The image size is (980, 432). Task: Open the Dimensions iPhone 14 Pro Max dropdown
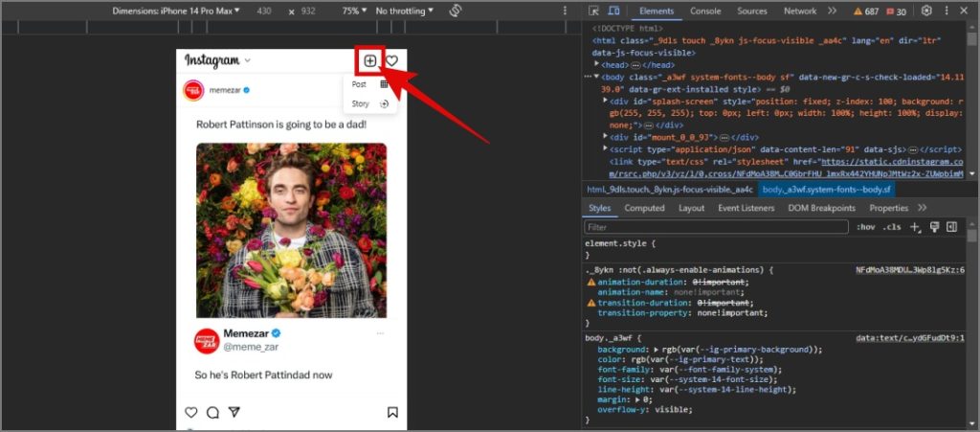(x=176, y=11)
